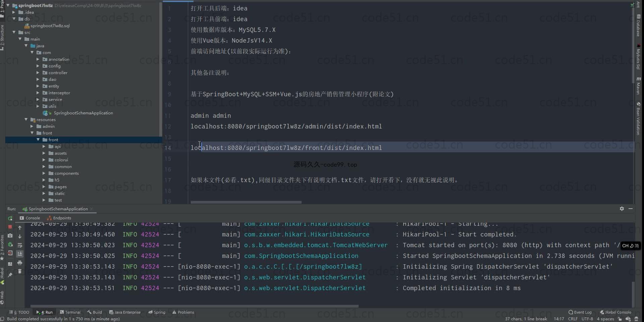Image resolution: width=644 pixels, height=322 pixels.
Task: Open the Java Enterprise tool window tab
Action: click(x=125, y=312)
